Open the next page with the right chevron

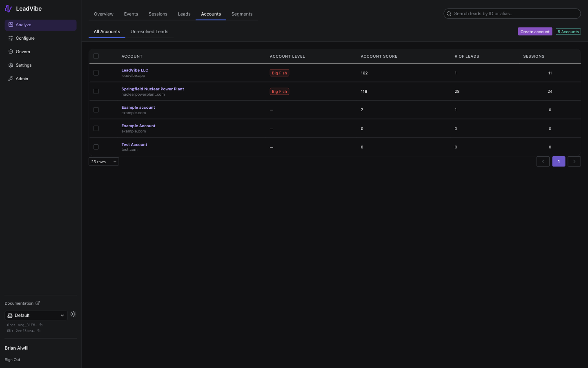[574, 162]
